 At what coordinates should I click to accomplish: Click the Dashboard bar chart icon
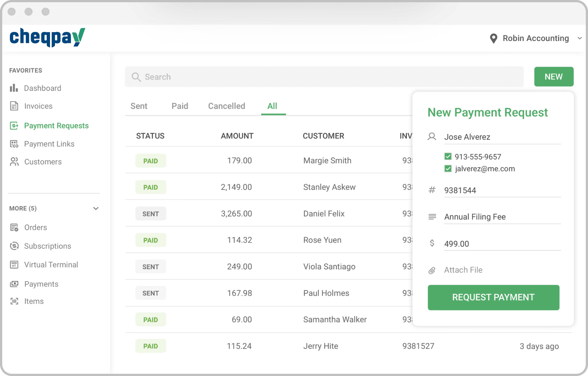[x=14, y=88]
